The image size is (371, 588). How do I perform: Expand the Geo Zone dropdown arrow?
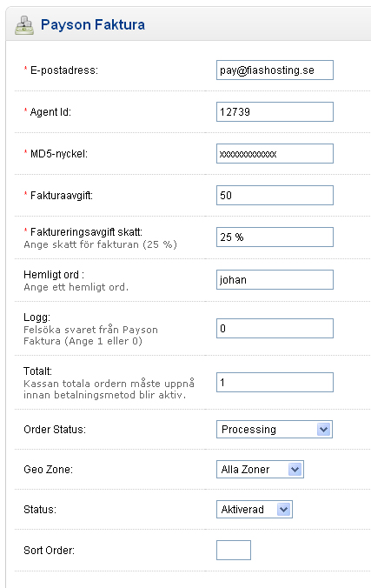tap(295, 470)
